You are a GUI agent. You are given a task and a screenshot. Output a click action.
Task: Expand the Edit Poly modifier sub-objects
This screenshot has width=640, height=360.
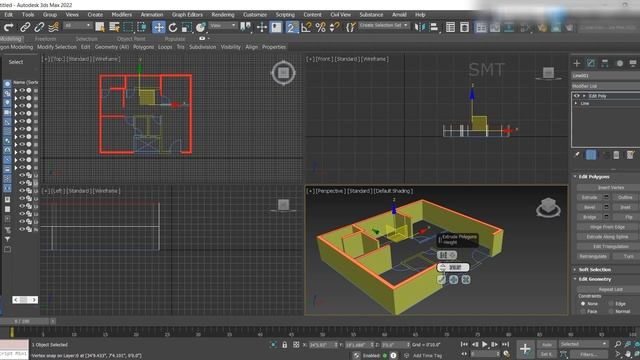tap(584, 96)
